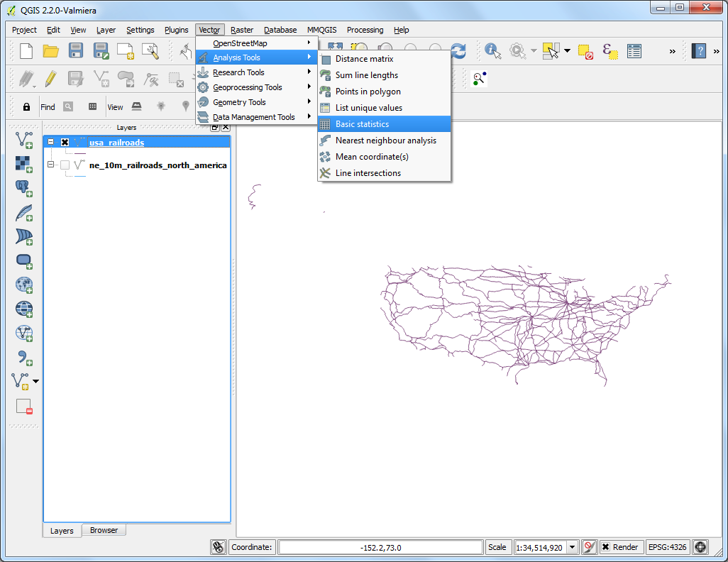Image resolution: width=728 pixels, height=562 pixels.
Task: Click the Add Vector Layer sidebar icon
Action: click(x=23, y=140)
